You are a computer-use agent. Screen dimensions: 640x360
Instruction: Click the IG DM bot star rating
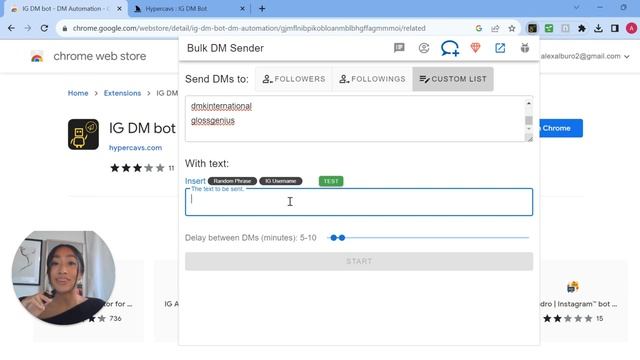(137, 168)
